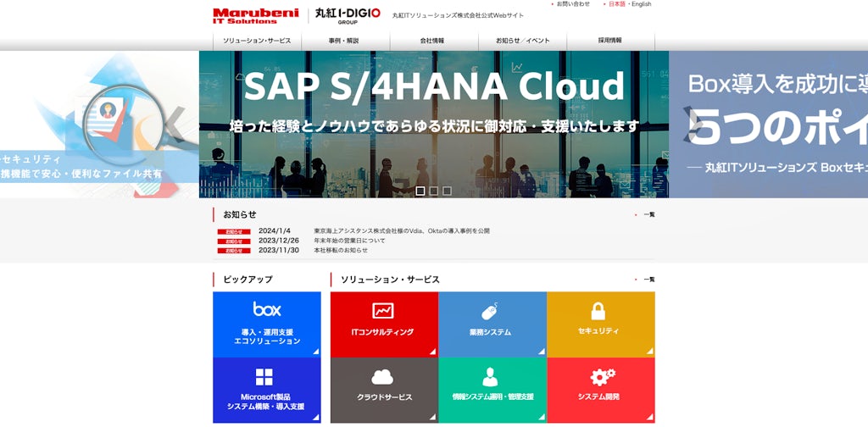Switch to the third carousel slide indicator
The width and height of the screenshot is (868, 427).
[447, 191]
